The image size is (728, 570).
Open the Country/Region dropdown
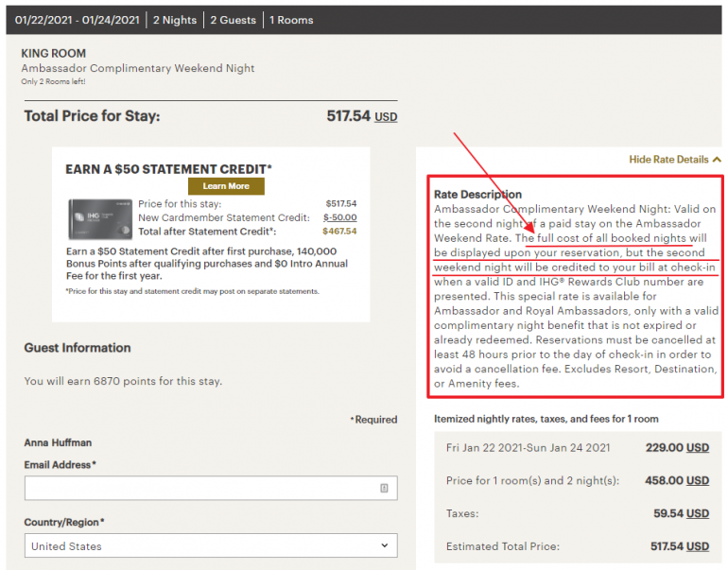coord(210,545)
